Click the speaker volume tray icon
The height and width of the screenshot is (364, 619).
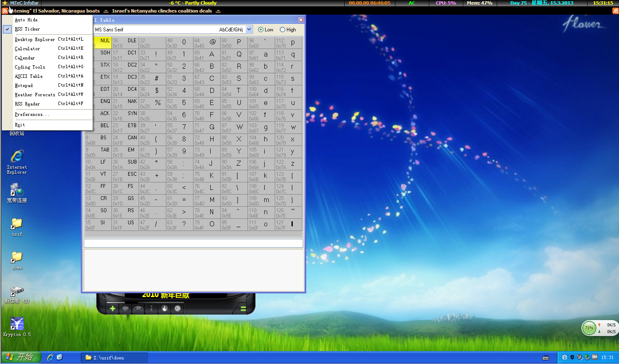pyautogui.click(x=580, y=357)
